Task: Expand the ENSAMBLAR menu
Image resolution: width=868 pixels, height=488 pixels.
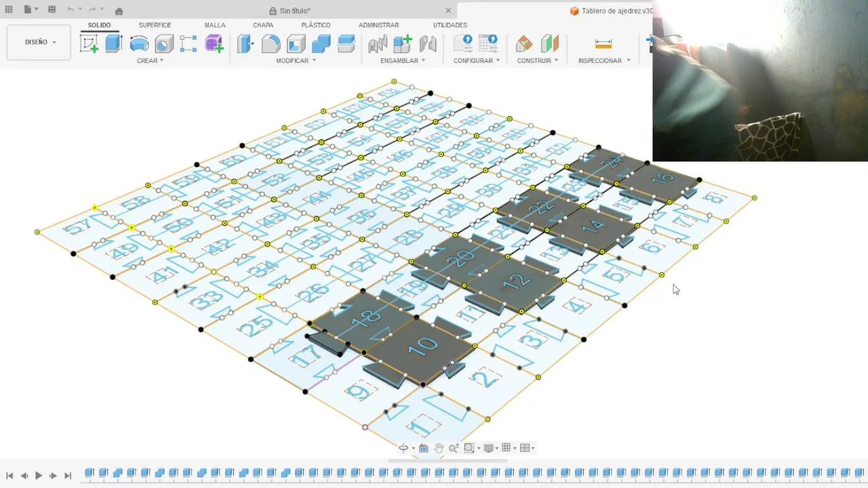Action: pyautogui.click(x=403, y=60)
